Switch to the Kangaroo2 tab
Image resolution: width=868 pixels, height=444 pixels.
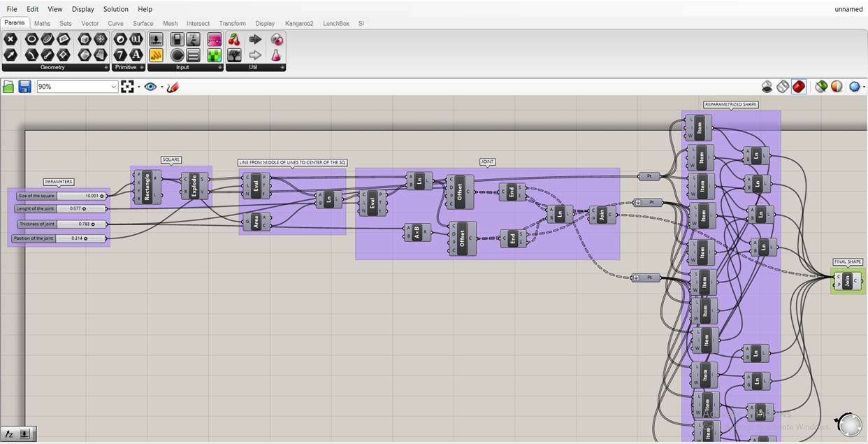click(x=299, y=23)
